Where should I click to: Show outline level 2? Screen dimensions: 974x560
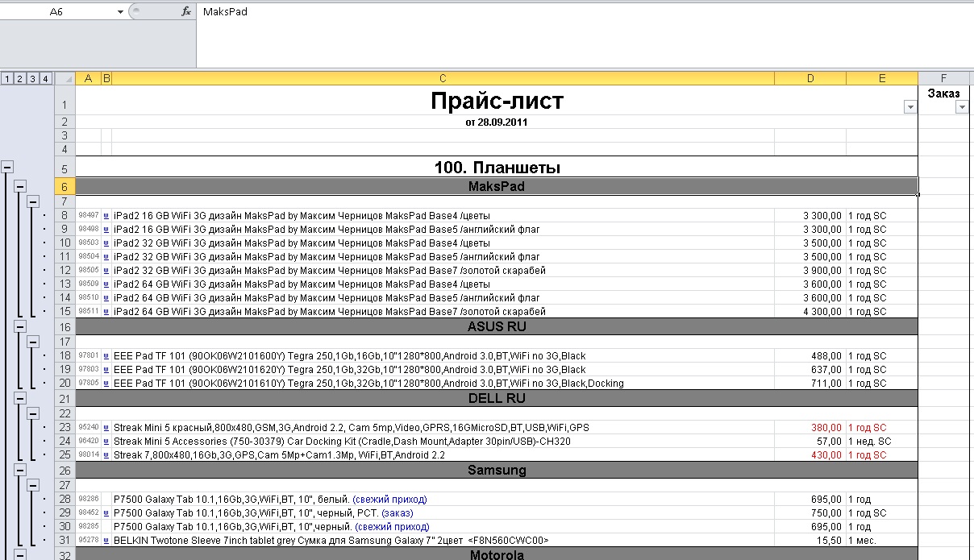tap(20, 78)
